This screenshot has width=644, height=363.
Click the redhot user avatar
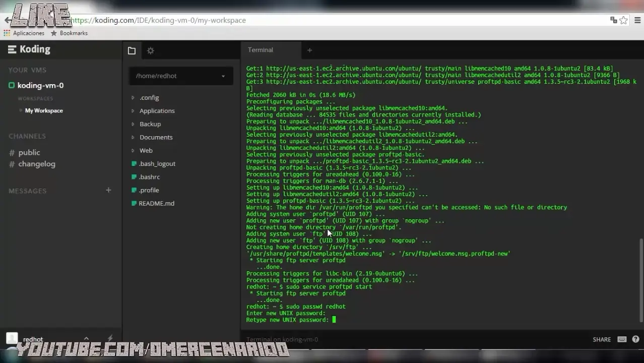[12, 339]
